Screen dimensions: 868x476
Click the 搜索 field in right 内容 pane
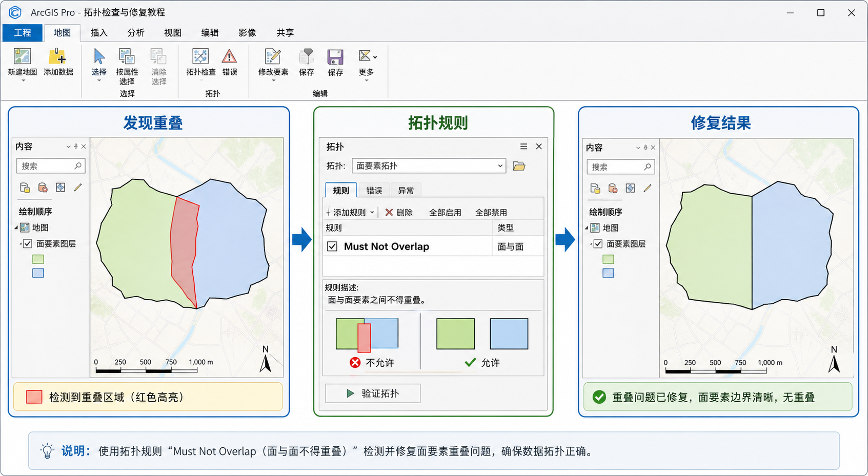click(621, 167)
